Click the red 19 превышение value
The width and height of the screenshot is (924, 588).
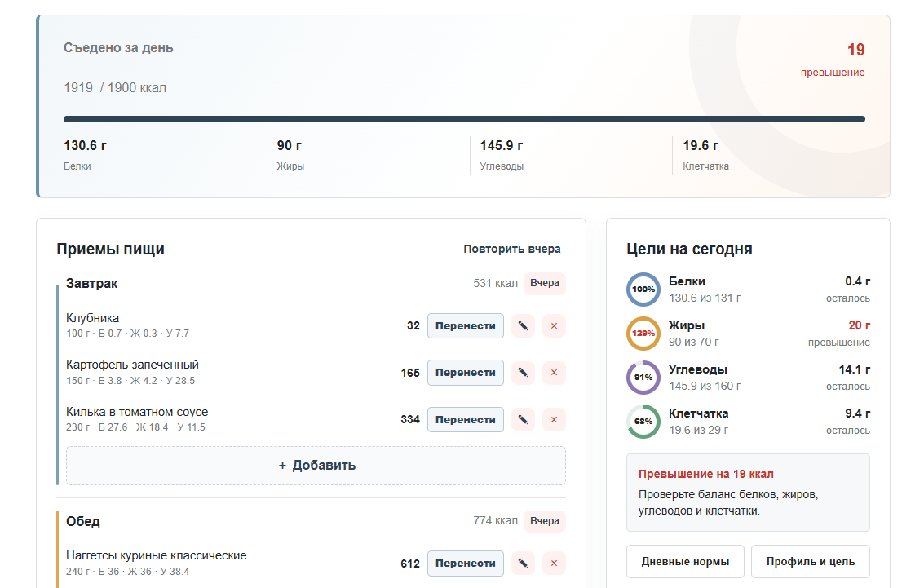(x=855, y=50)
